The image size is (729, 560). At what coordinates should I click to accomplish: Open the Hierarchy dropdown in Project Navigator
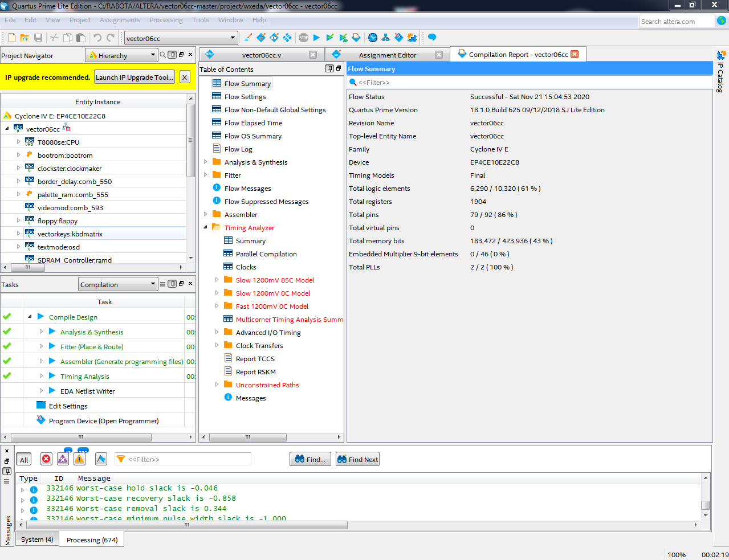pyautogui.click(x=121, y=55)
